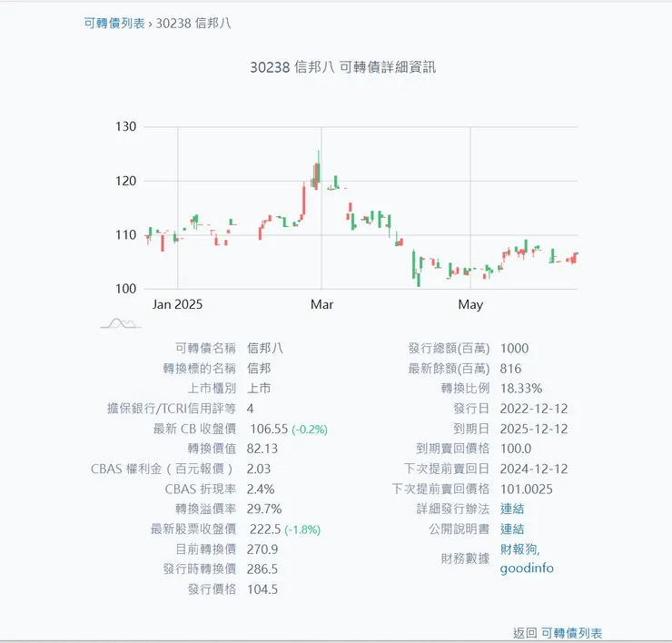Select the page title 30238 信邦八 可轉債詳細資訊
Image resolution: width=672 pixels, height=643 pixels.
pos(343,67)
